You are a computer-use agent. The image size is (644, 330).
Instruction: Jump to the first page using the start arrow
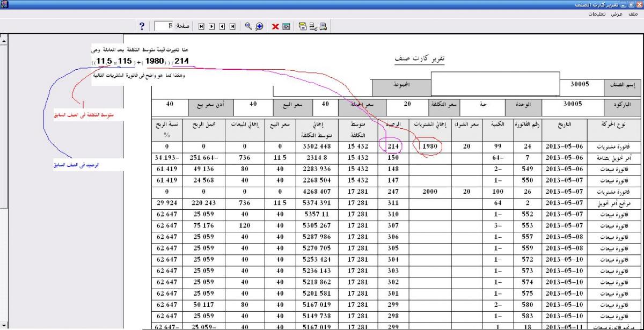pyautogui.click(x=232, y=26)
